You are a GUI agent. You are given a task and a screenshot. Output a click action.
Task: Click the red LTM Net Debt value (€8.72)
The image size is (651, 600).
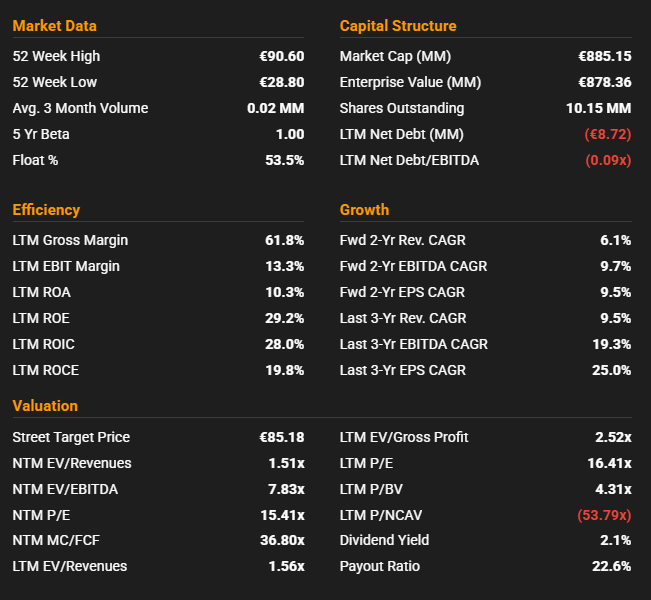(607, 134)
